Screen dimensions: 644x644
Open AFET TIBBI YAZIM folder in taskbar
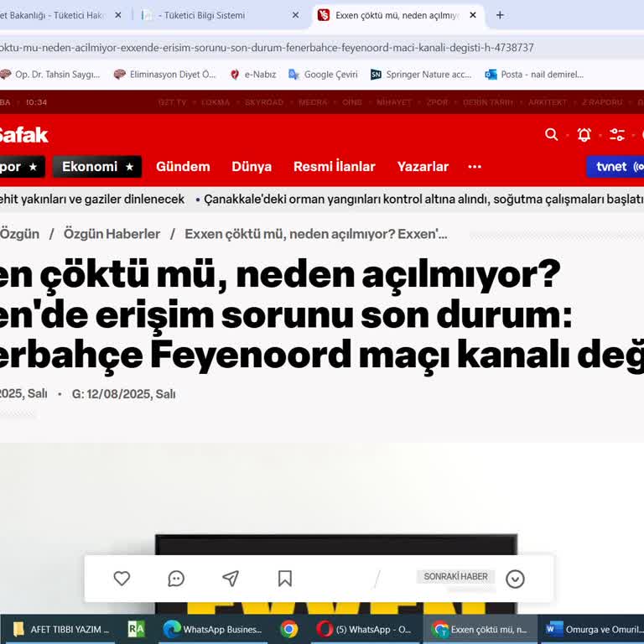[x=61, y=629]
